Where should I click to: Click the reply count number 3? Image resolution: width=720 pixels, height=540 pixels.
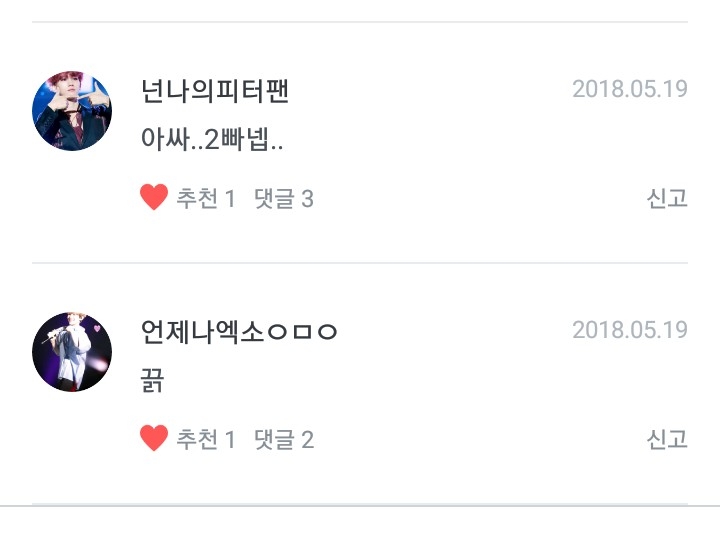(x=308, y=199)
